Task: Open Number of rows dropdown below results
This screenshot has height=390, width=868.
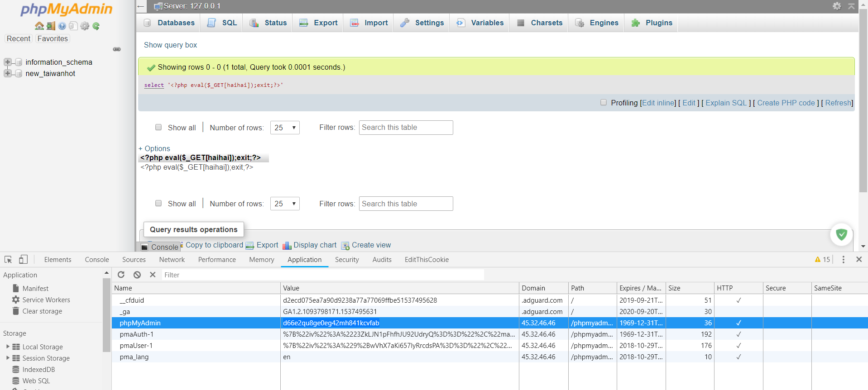Action: coord(285,204)
